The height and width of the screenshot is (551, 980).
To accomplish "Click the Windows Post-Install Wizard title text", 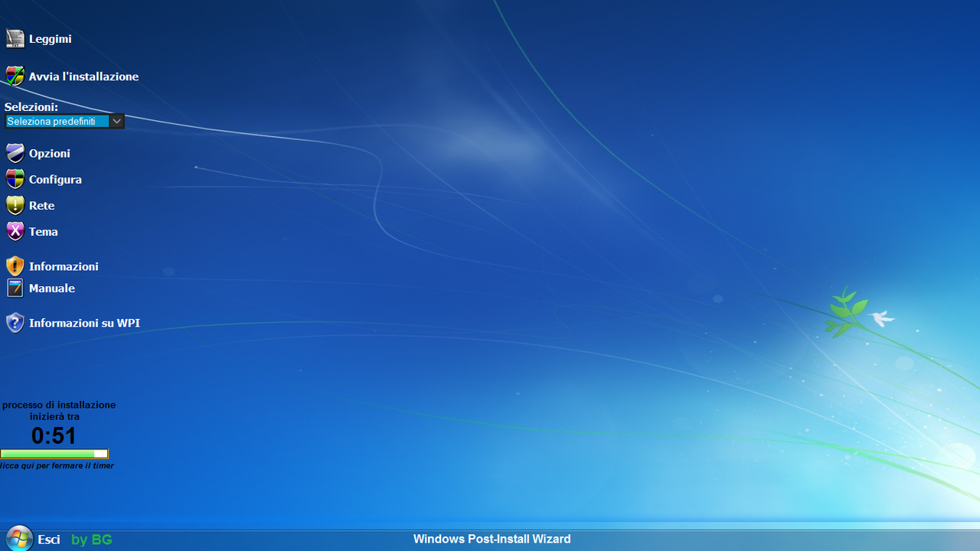I will pos(492,539).
